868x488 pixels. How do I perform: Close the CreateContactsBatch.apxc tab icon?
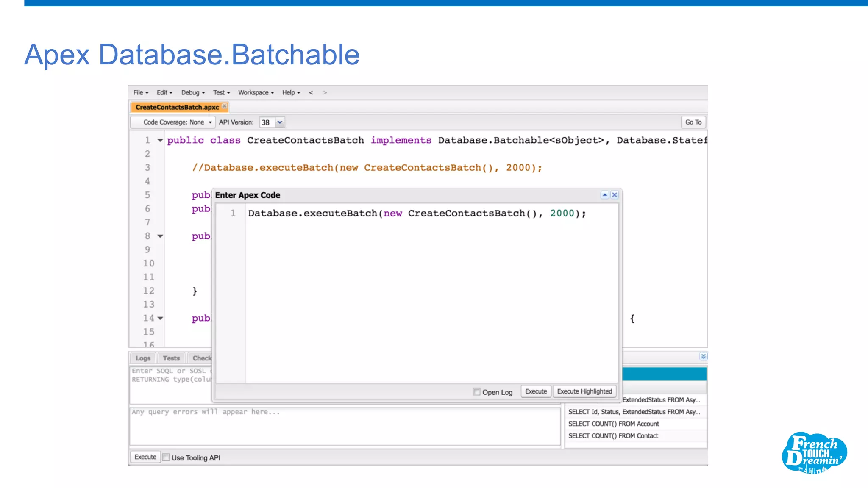225,106
